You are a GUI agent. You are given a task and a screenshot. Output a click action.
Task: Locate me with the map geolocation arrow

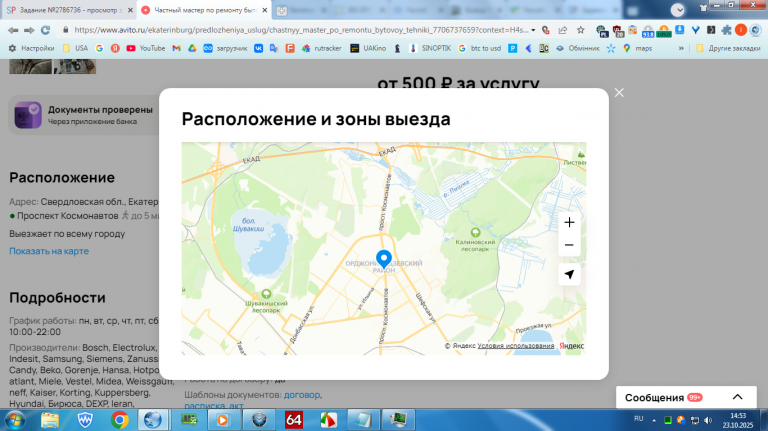pyautogui.click(x=569, y=274)
